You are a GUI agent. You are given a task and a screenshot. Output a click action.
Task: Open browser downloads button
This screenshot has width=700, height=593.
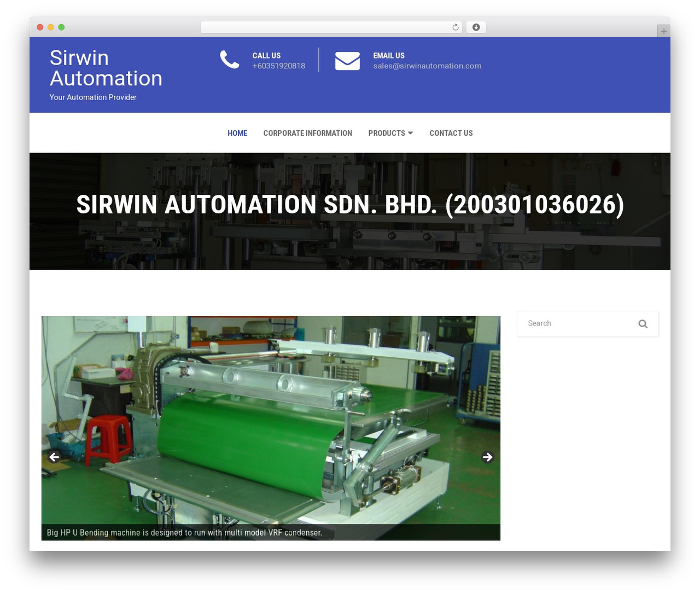click(476, 27)
